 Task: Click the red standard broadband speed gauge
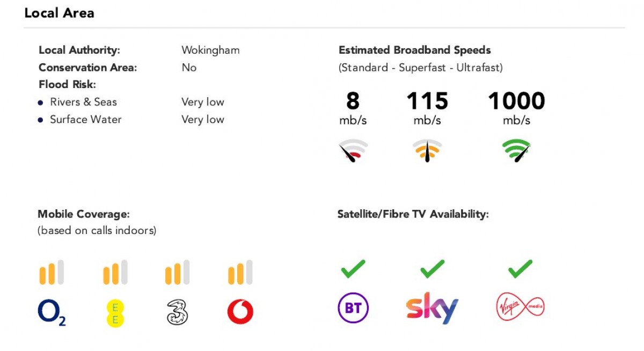point(353,151)
